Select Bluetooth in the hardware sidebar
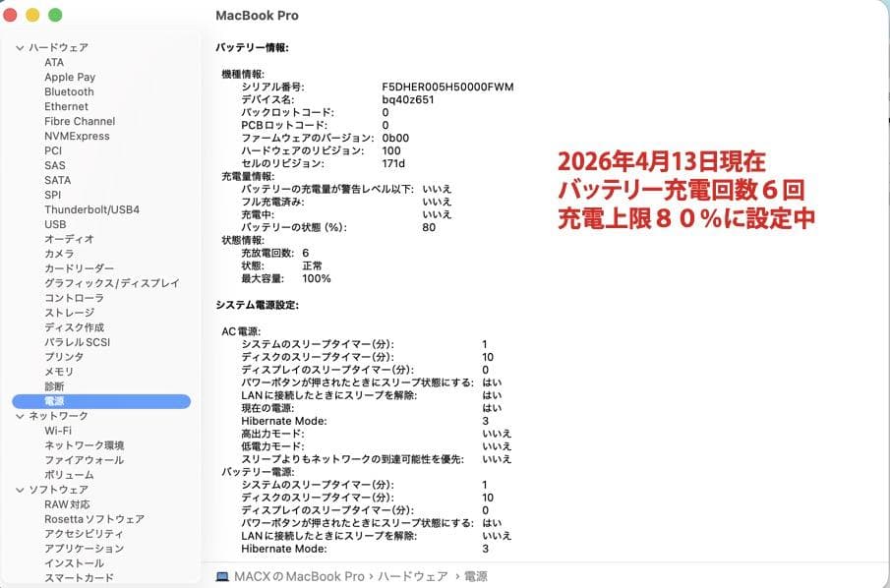Image resolution: width=890 pixels, height=588 pixels. [68, 91]
